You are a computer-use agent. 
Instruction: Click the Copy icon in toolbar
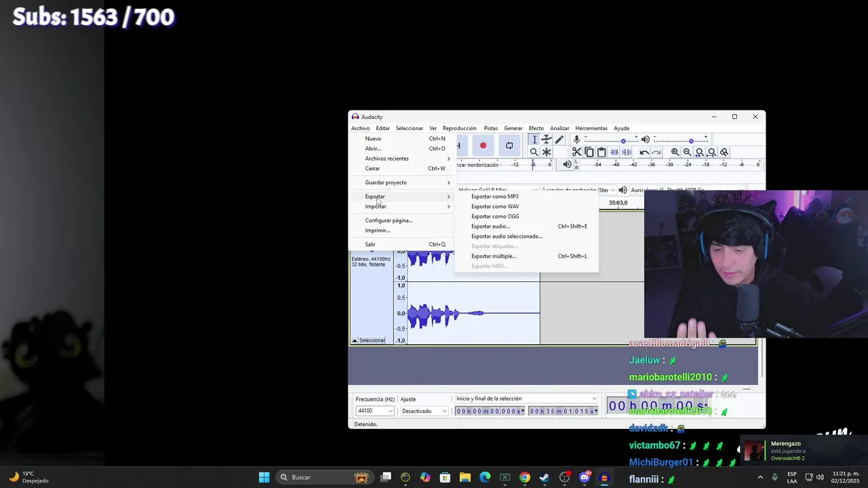click(x=589, y=152)
